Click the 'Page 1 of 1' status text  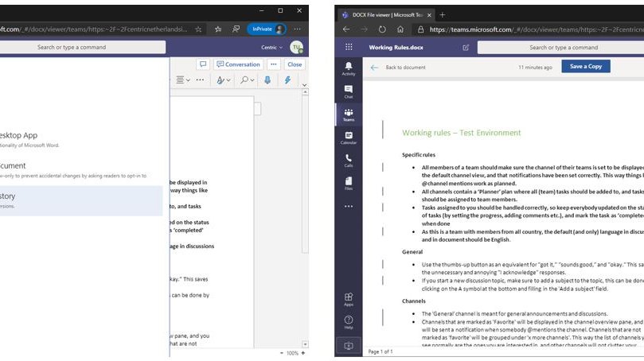click(381, 351)
